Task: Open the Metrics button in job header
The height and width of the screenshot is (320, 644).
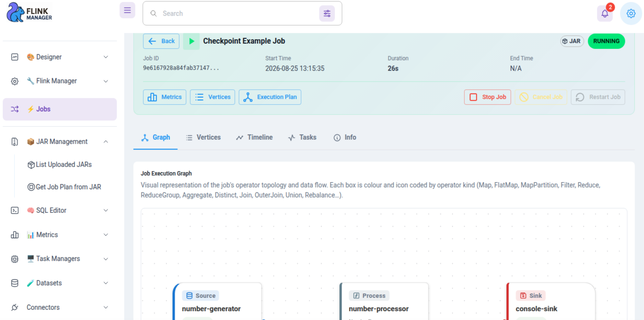Action: (164, 97)
